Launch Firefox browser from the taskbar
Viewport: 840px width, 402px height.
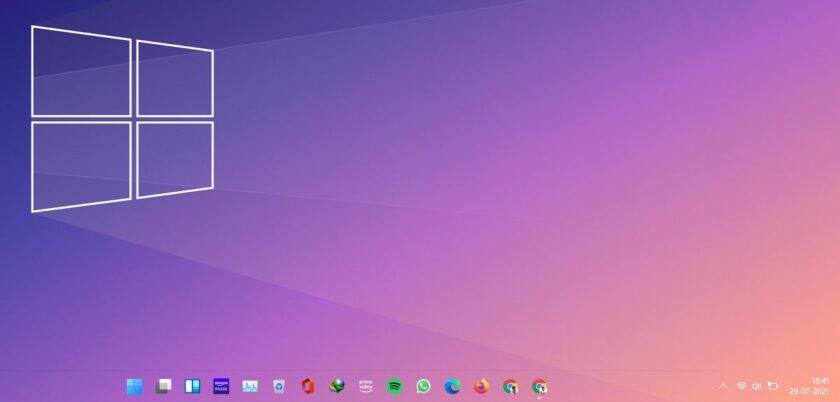click(x=482, y=386)
